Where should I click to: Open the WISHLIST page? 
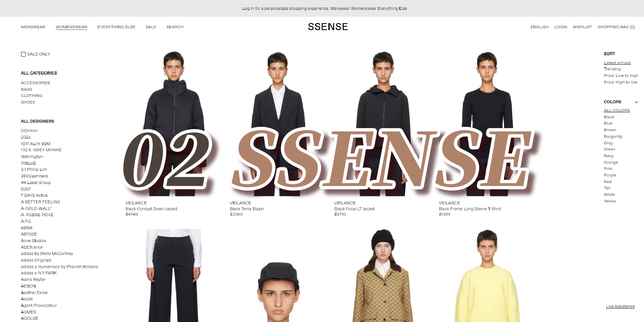pos(582,27)
